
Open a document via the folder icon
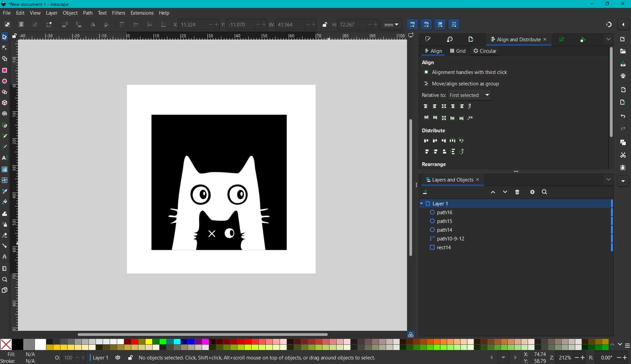(x=623, y=51)
